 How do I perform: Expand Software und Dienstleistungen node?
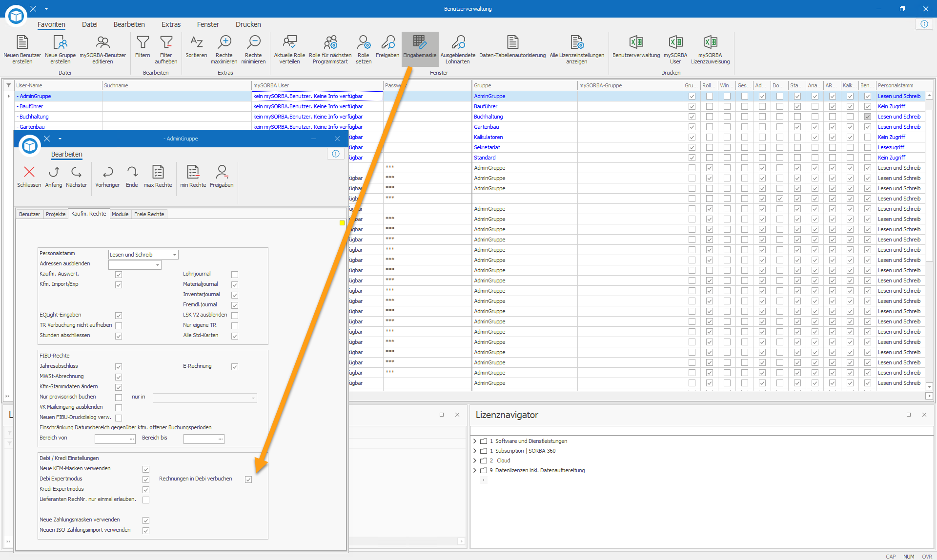[x=475, y=441]
